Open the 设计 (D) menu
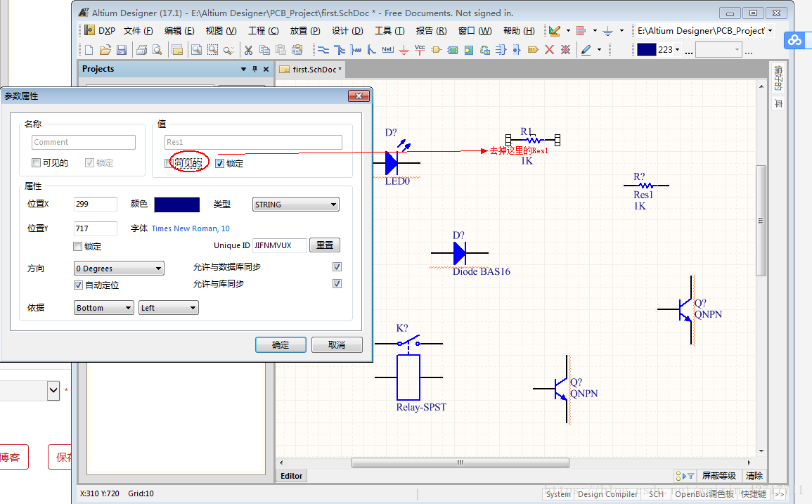 point(347,30)
